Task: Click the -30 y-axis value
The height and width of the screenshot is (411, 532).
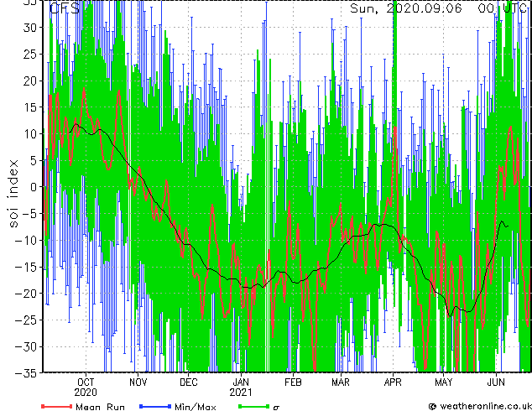Action: pyautogui.click(x=26, y=346)
